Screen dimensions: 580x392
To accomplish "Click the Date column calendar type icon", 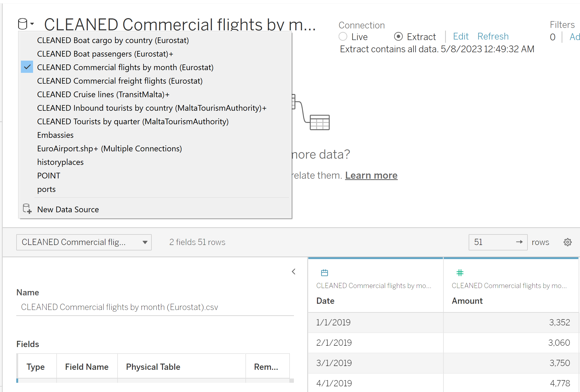I will pyautogui.click(x=324, y=273).
